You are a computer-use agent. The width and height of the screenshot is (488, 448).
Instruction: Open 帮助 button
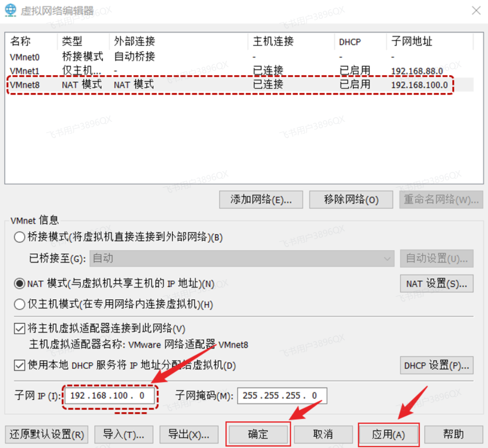(x=453, y=434)
